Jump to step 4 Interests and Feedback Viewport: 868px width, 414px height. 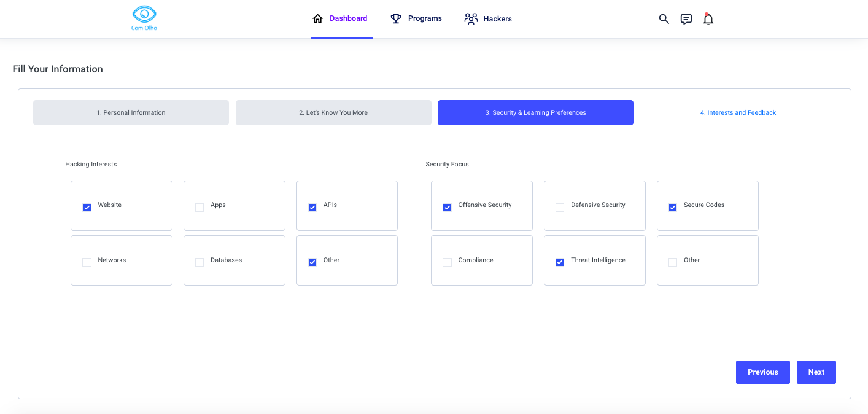[x=738, y=112]
